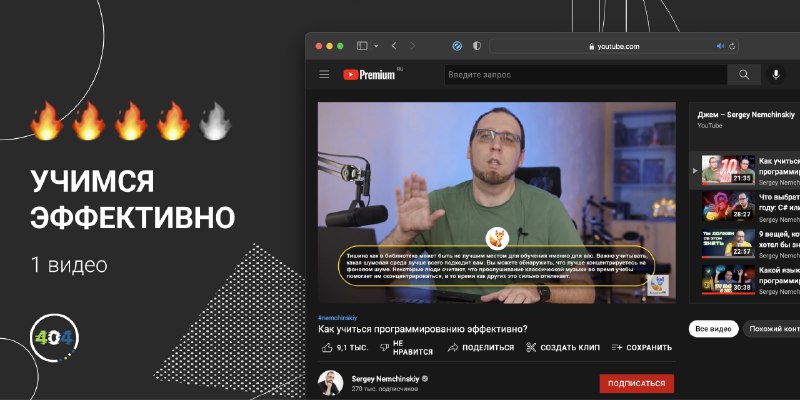Go back with Safari back arrow
Screen dimensions: 800x400
[394, 46]
